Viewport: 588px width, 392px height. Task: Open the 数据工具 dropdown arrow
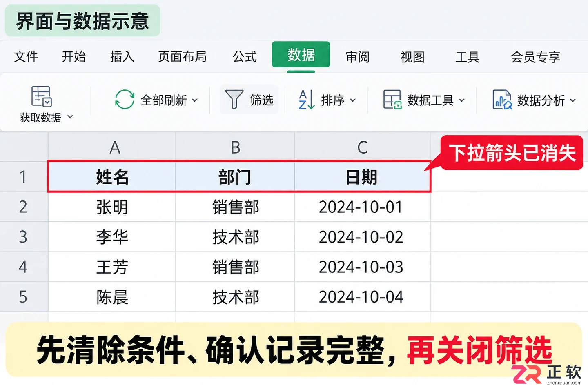(x=462, y=100)
